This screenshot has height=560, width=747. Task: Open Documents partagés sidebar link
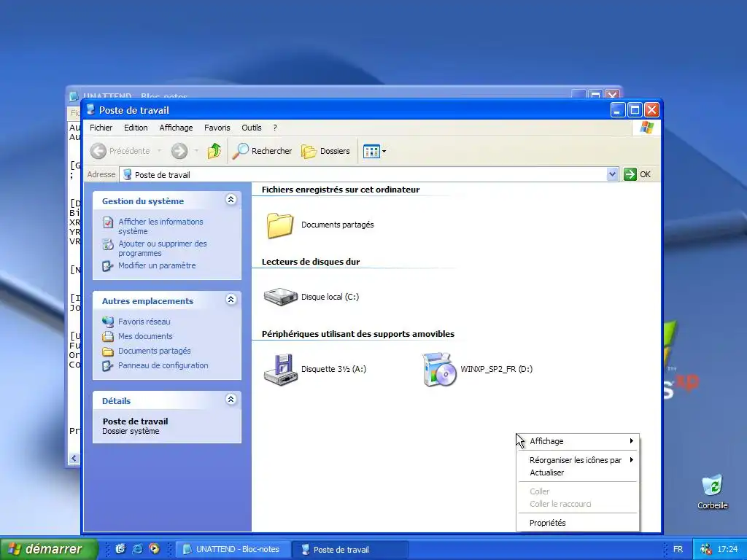[155, 351]
